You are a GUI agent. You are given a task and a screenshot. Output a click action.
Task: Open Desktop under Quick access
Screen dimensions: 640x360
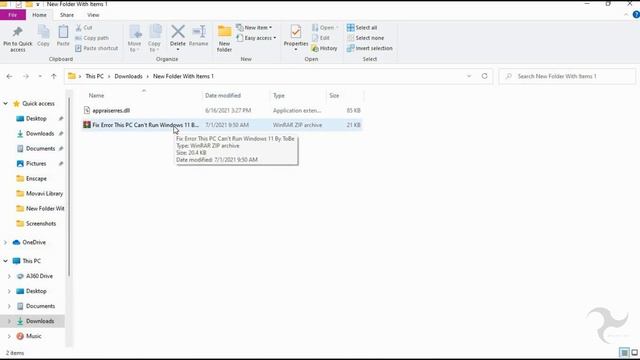[x=36, y=119]
